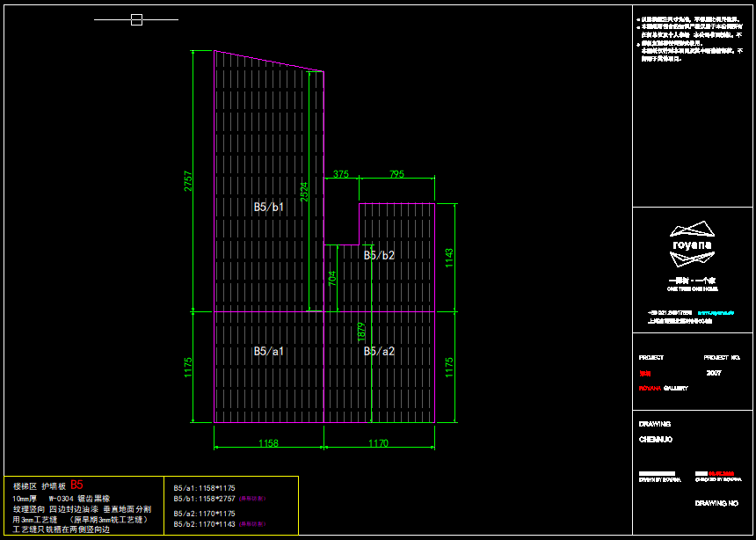Click the 2524 vertical dimension text
Image resolution: width=756 pixels, height=540 pixels.
(x=304, y=192)
